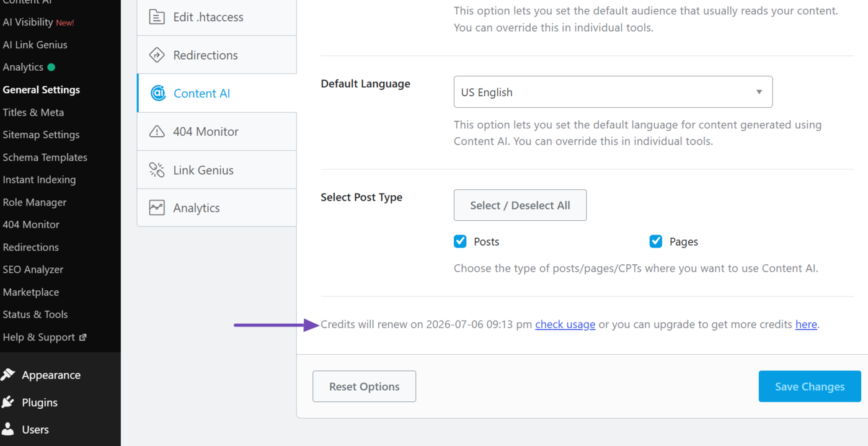Click the Select Post Type label

(x=361, y=197)
